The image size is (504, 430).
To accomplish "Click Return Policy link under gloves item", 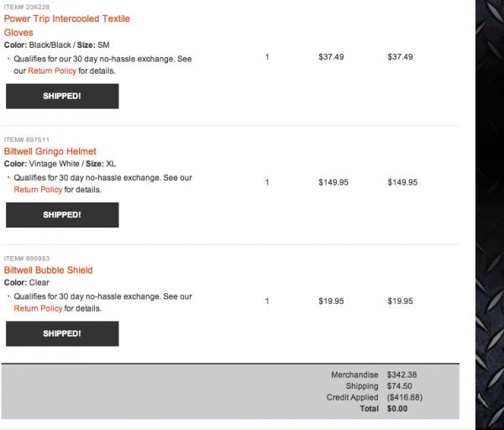I will click(x=52, y=71).
